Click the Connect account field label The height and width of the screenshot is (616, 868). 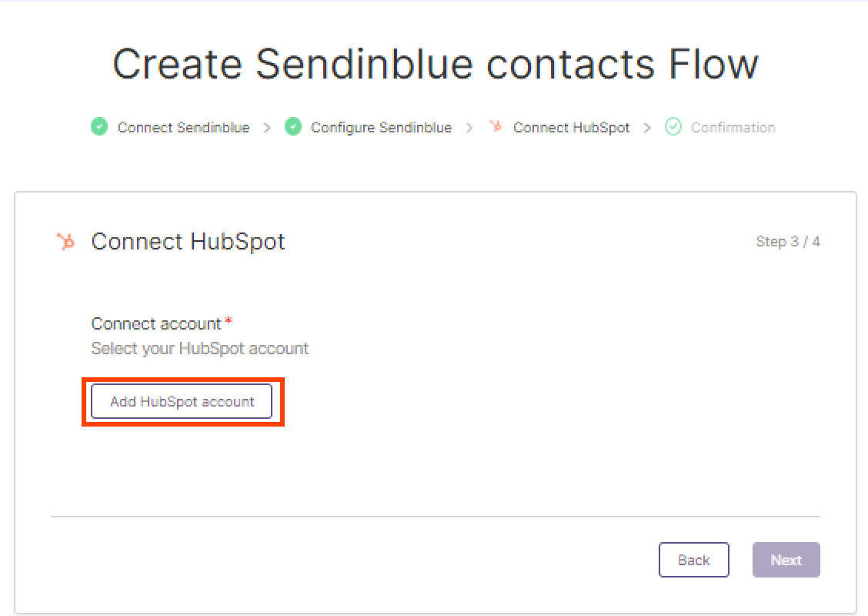click(156, 323)
